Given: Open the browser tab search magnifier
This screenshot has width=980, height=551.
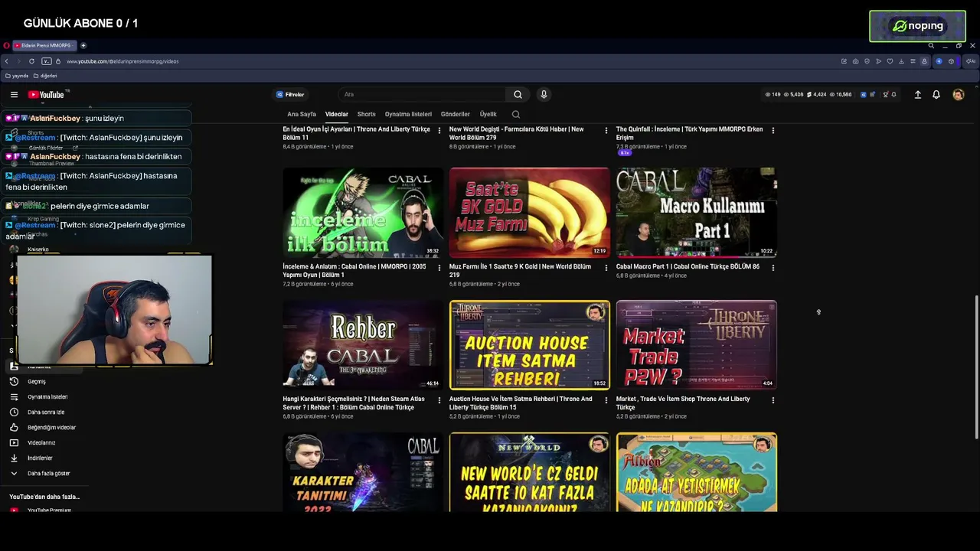Looking at the screenshot, I should (931, 45).
